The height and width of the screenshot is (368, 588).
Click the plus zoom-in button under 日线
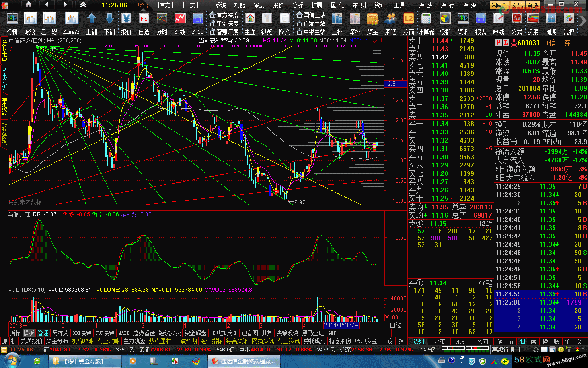pyautogui.click(x=388, y=333)
